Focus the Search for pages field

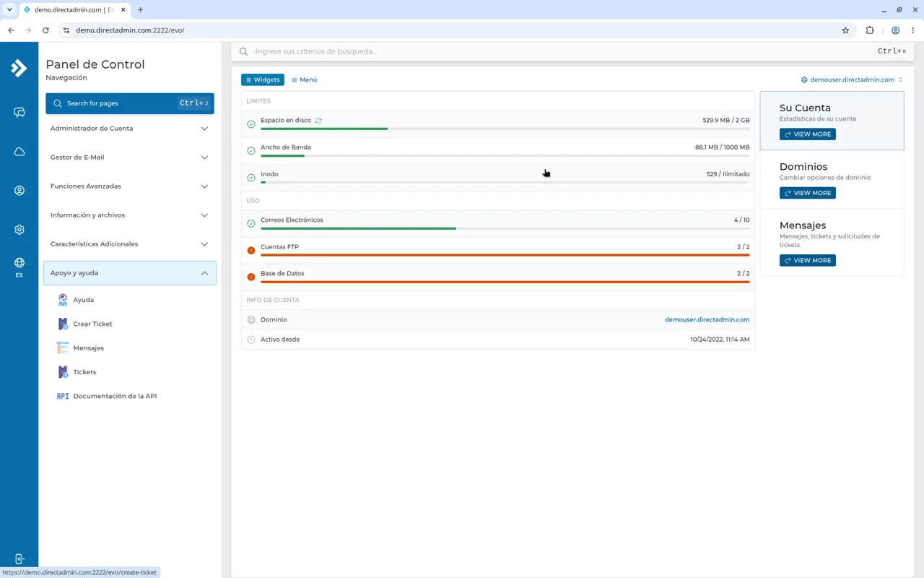click(x=130, y=103)
